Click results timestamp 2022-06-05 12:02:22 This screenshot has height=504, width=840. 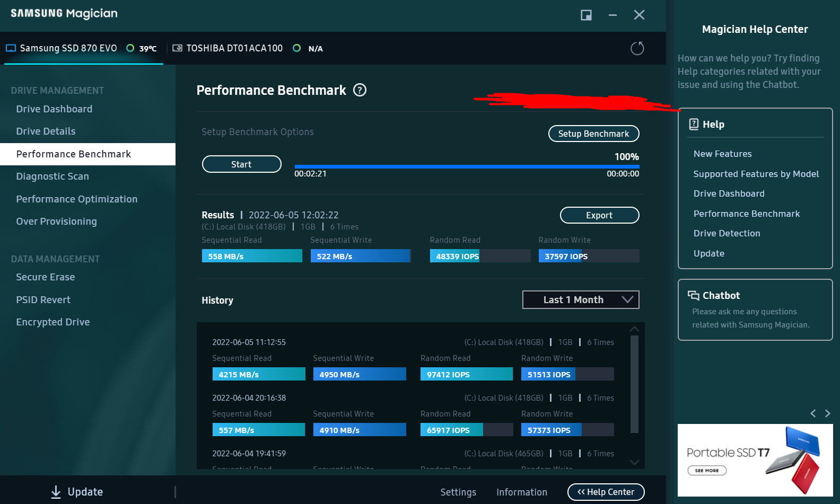294,215
